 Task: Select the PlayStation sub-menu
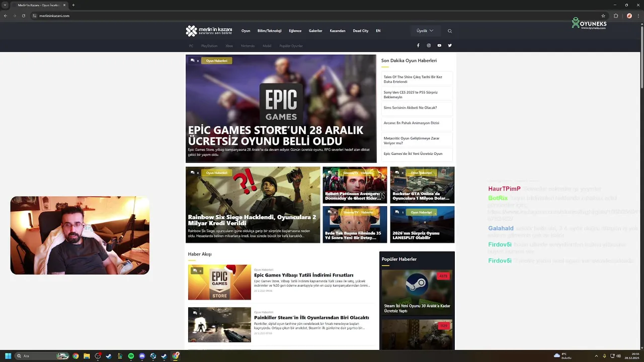coord(209,46)
